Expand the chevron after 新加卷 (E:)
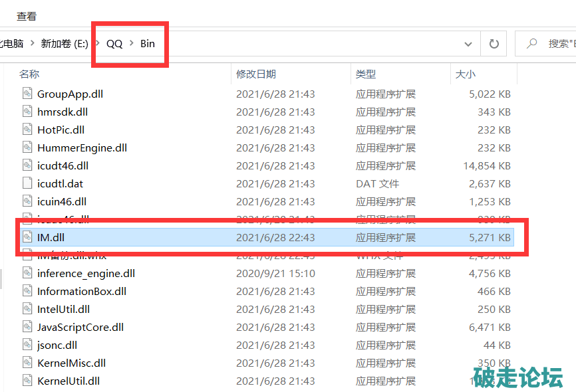576x392 pixels. tap(98, 44)
